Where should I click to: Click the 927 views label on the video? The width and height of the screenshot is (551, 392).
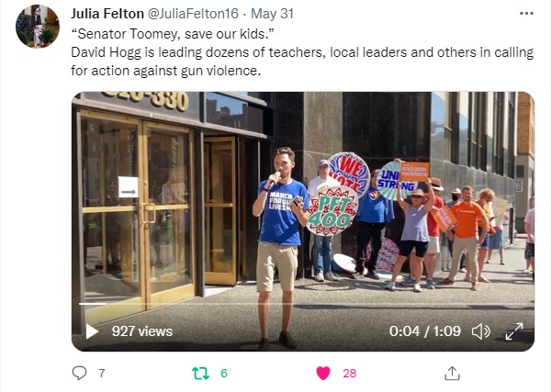pos(142,331)
